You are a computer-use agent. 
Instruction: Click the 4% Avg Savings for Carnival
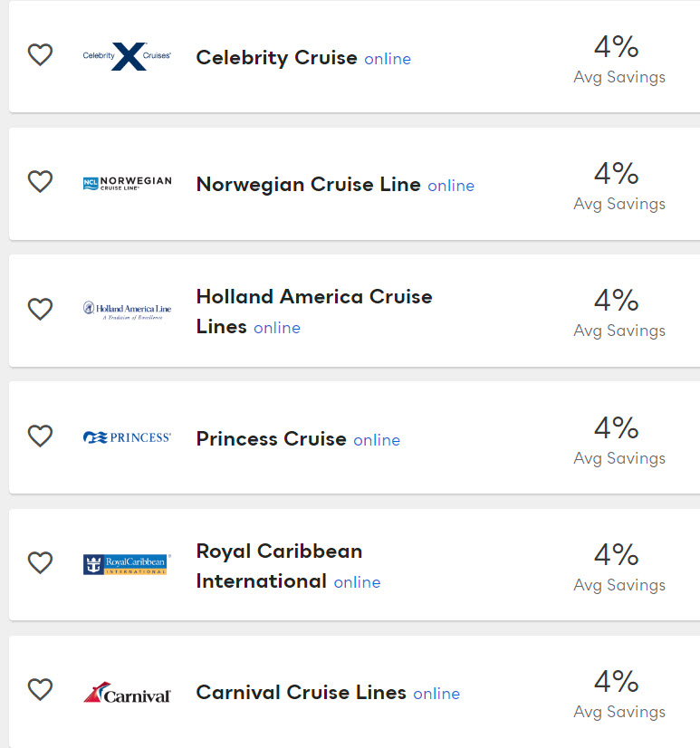(x=618, y=694)
